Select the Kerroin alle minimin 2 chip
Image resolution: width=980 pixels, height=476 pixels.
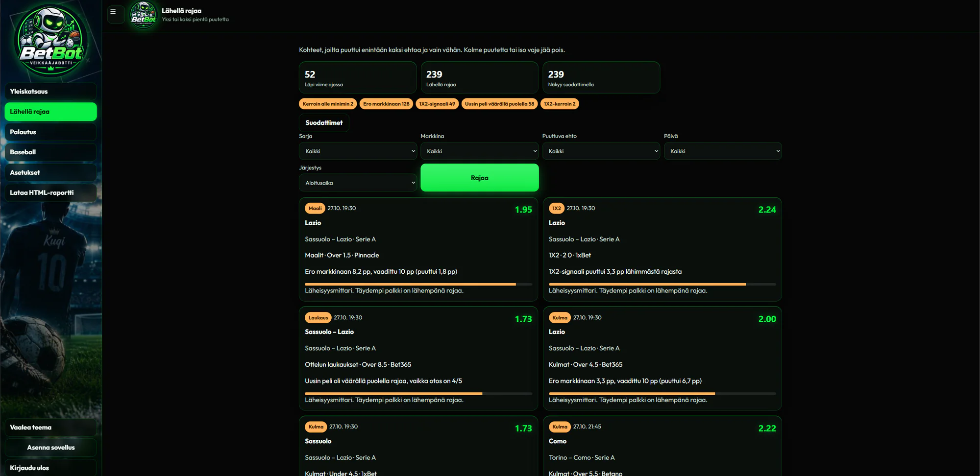point(328,104)
